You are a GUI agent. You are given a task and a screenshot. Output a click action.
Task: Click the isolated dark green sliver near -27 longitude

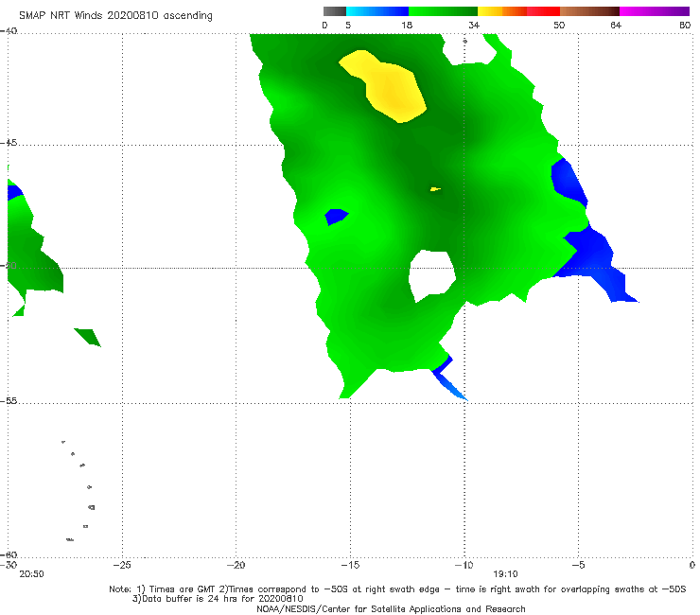(x=88, y=337)
